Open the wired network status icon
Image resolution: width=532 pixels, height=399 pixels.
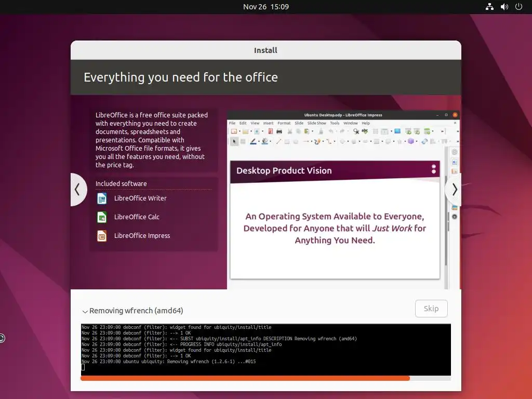tap(489, 7)
